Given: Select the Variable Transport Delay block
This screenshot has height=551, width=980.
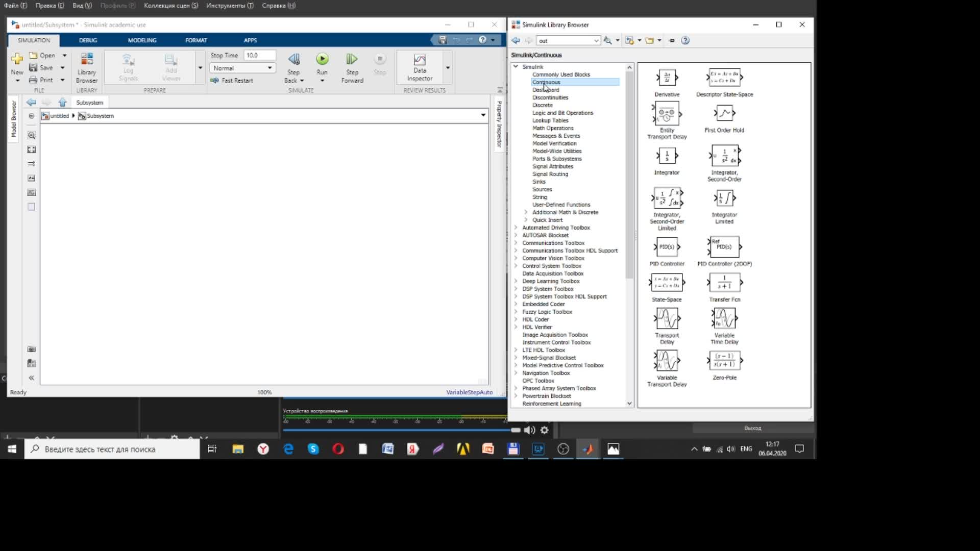Looking at the screenshot, I should [667, 361].
